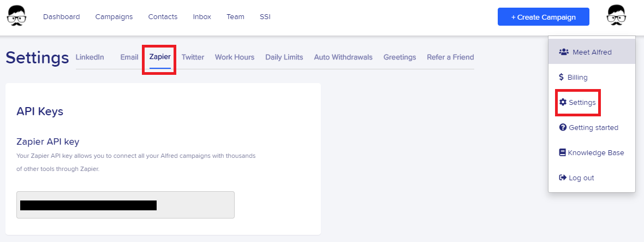Open the Inbox page
644x242 pixels.
202,17
